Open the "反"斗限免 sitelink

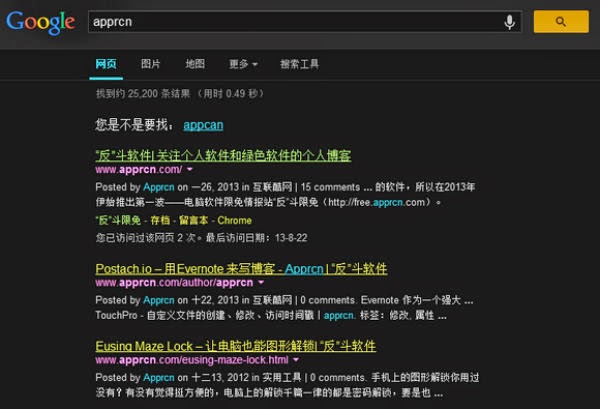click(x=118, y=220)
